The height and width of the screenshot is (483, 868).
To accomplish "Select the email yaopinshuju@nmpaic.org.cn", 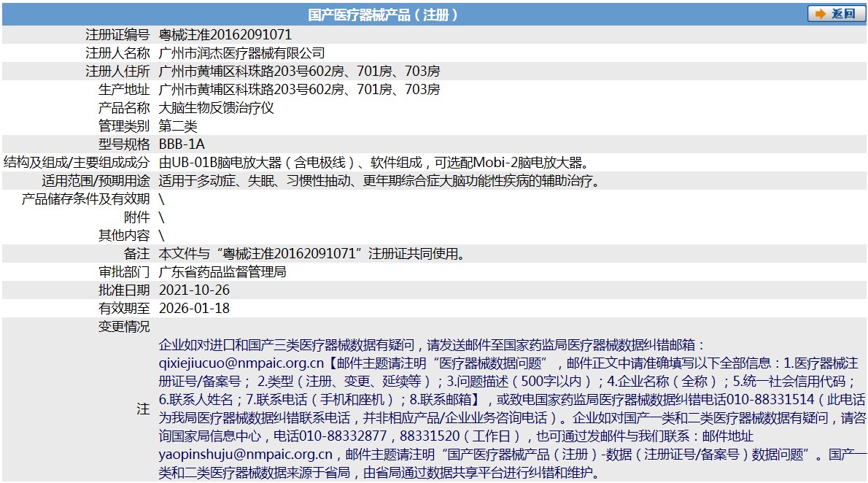I will 246,455.
